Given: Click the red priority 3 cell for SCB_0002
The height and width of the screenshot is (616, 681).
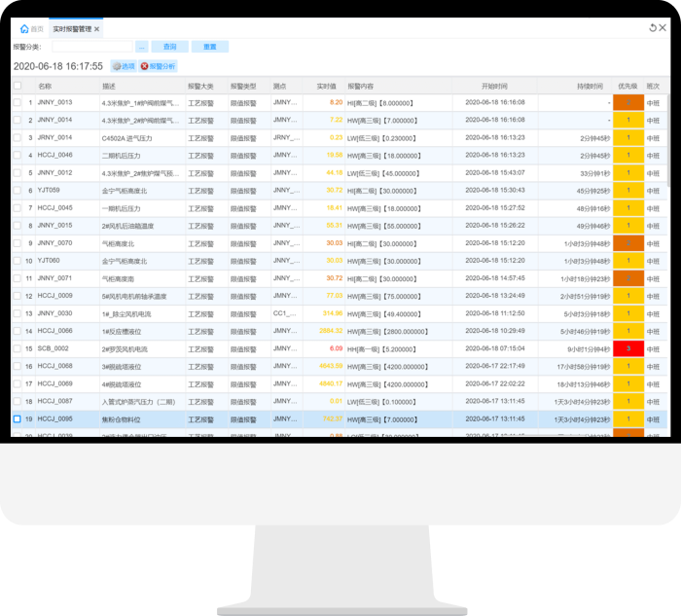Looking at the screenshot, I should (627, 348).
